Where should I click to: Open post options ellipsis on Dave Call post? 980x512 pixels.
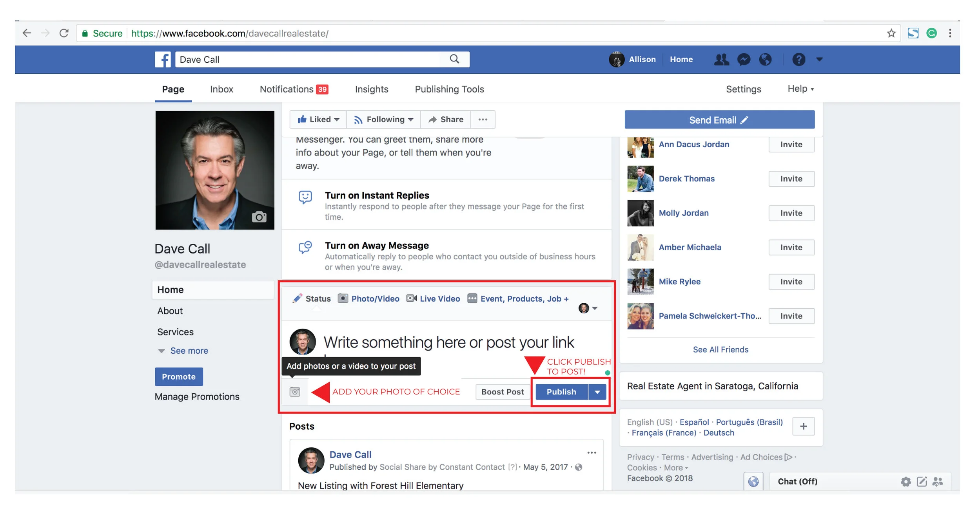click(592, 452)
